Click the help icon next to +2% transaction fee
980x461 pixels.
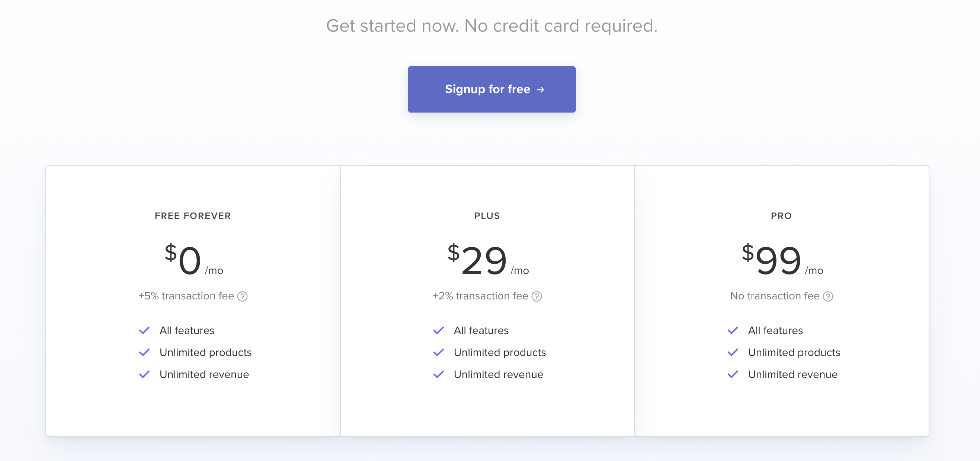tap(537, 296)
